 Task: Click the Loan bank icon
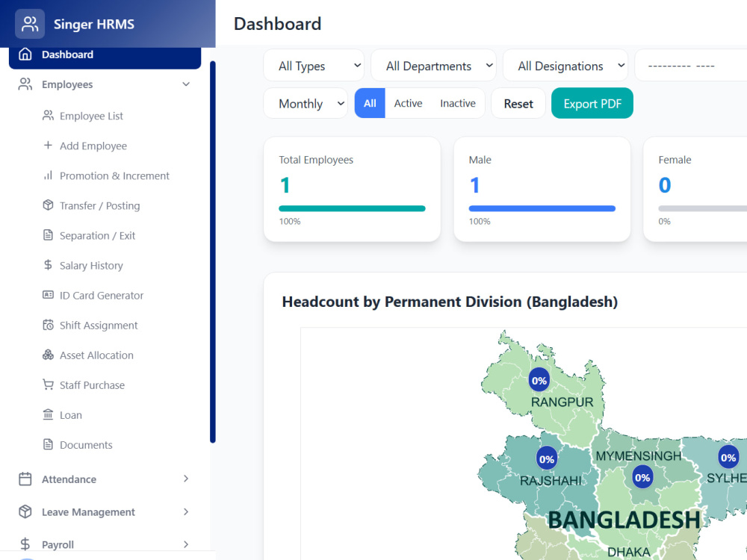coord(48,414)
